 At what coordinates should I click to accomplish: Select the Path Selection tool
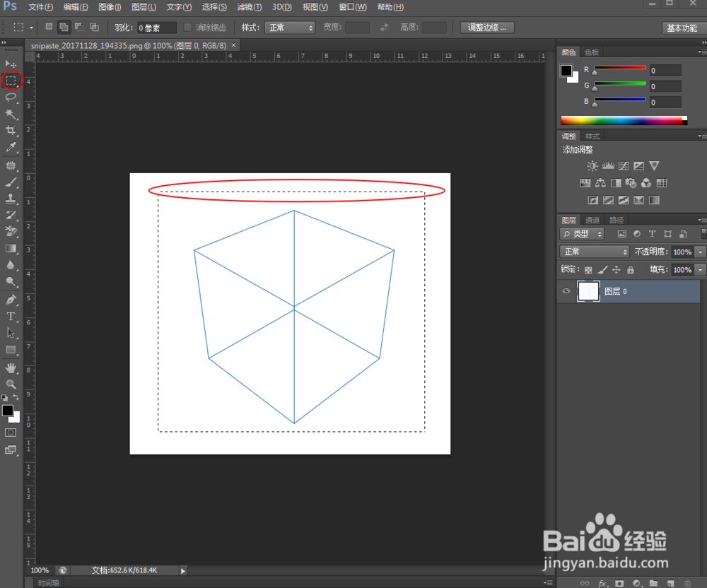[11, 333]
